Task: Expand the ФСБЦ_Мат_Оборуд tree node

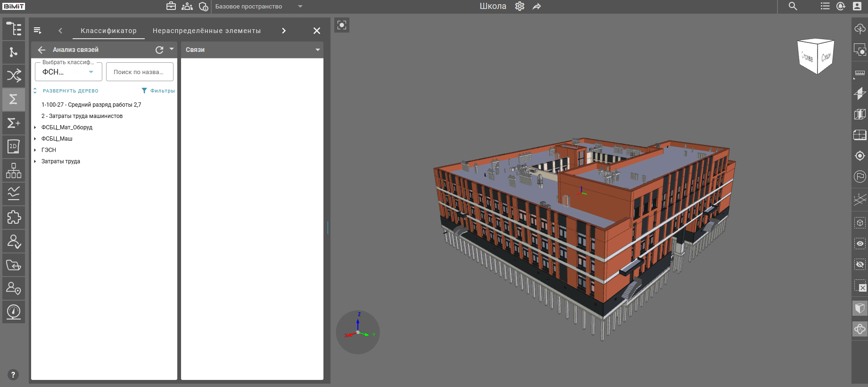Action: point(35,127)
